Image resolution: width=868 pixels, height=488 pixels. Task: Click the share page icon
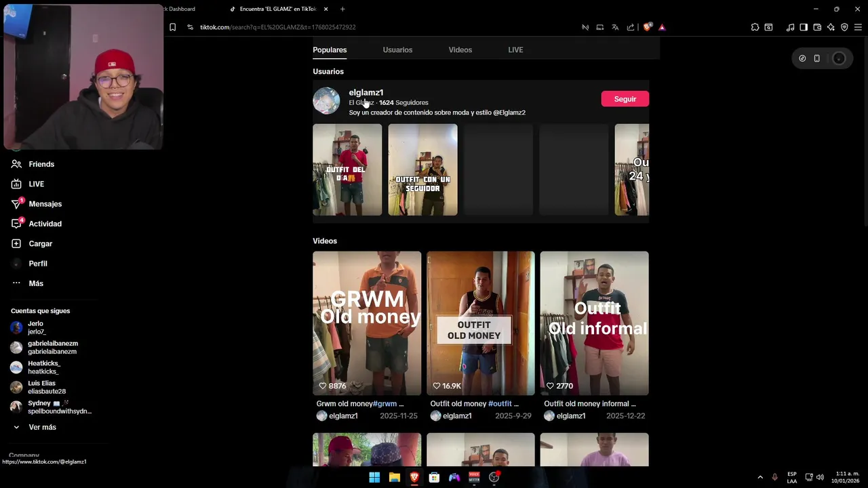click(x=631, y=27)
